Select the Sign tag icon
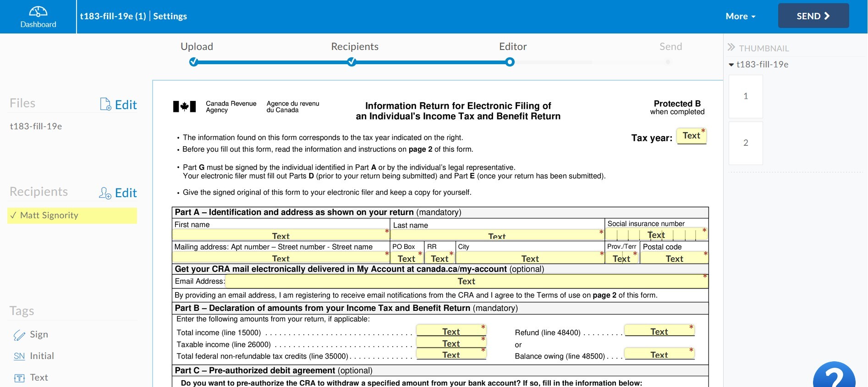 click(x=19, y=335)
